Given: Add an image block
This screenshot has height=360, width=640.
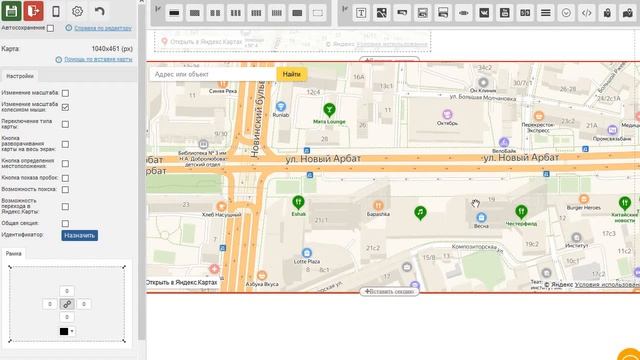Looking at the screenshot, I should click(382, 13).
